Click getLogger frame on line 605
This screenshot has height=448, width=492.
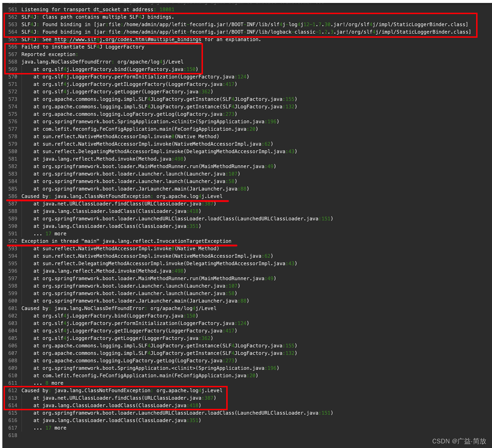coord(123,338)
